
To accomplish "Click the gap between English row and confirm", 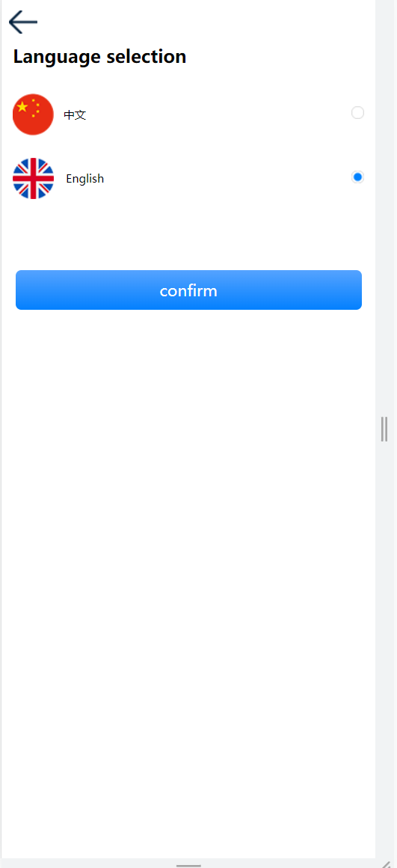I will (188, 235).
